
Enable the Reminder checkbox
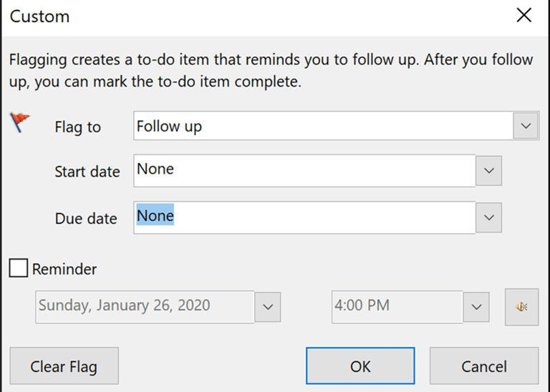19,269
